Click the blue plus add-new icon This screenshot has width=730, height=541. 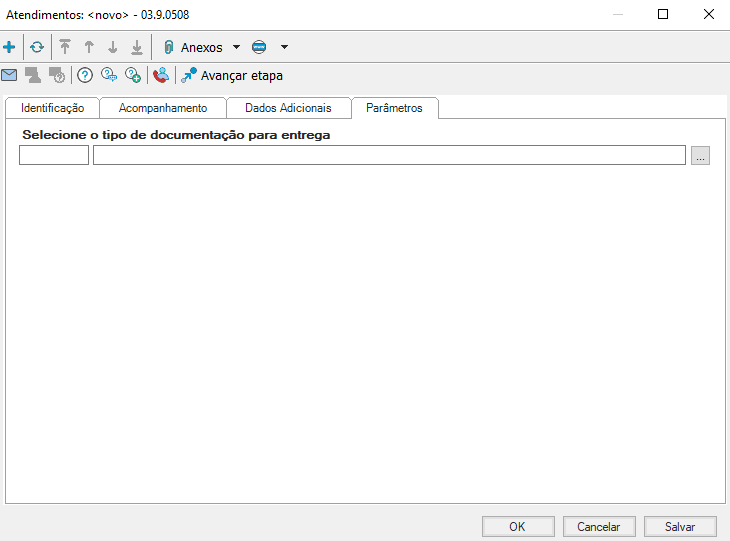pyautogui.click(x=10, y=47)
